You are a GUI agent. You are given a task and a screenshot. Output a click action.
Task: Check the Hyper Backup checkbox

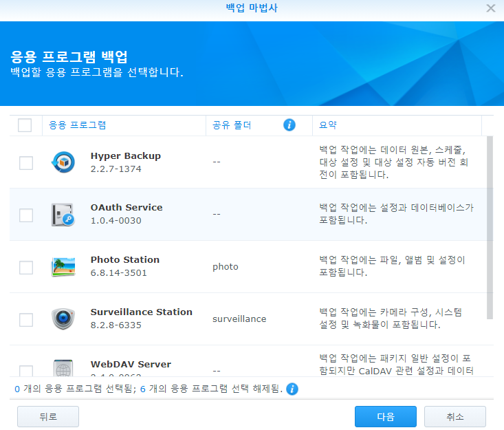[x=26, y=163]
